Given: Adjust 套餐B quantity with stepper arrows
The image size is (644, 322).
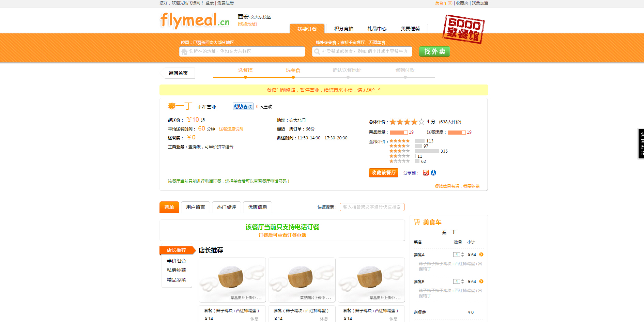Looking at the screenshot, I should [462, 281].
